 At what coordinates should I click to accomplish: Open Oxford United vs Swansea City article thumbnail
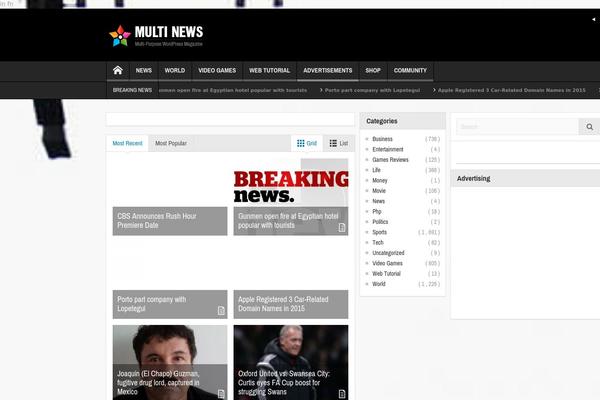click(291, 362)
